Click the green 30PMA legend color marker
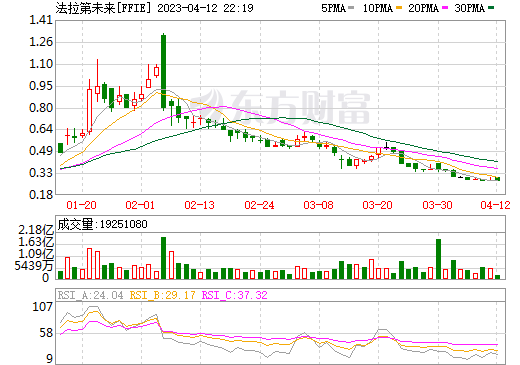The image size is (520, 365). point(491,8)
